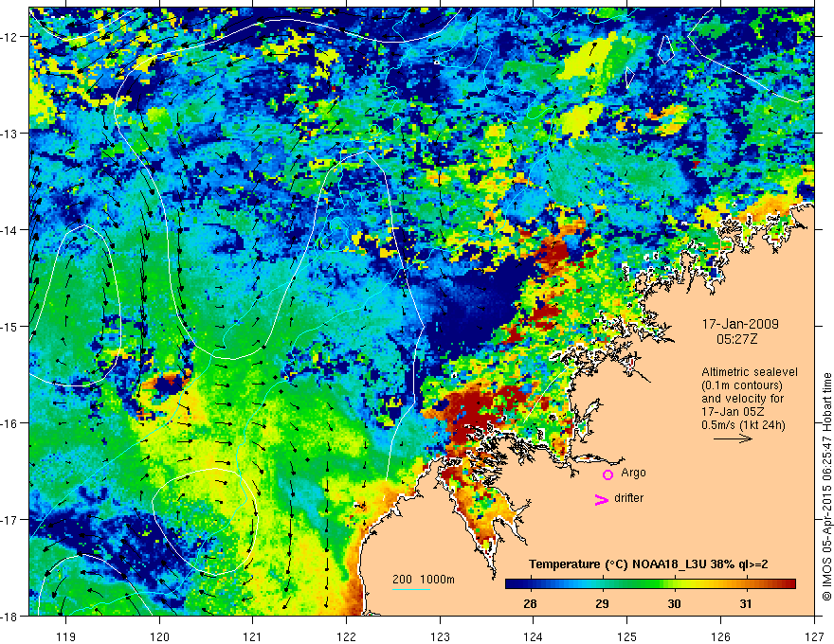Click the '28' color bar tick label

click(530, 603)
